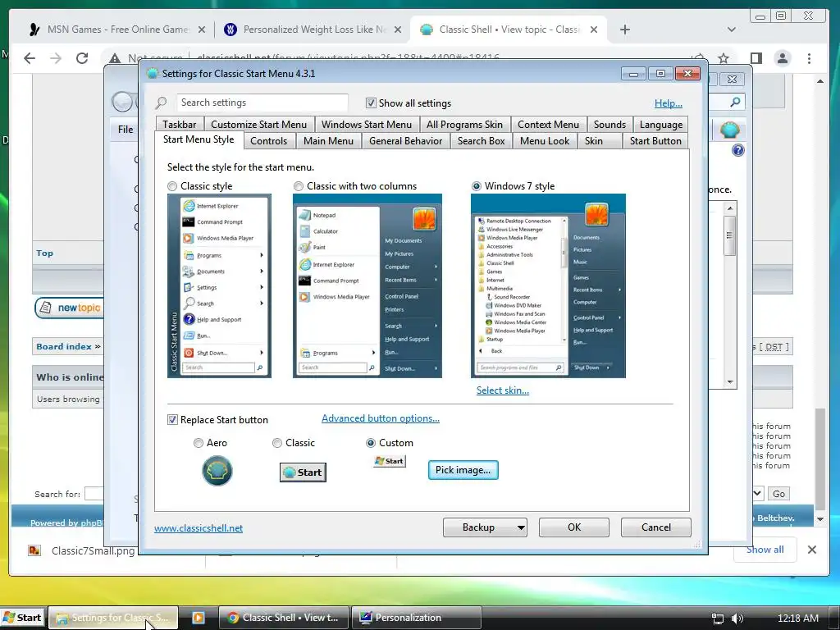
Task: Expand the Chrome tab search chevron
Action: click(731, 30)
